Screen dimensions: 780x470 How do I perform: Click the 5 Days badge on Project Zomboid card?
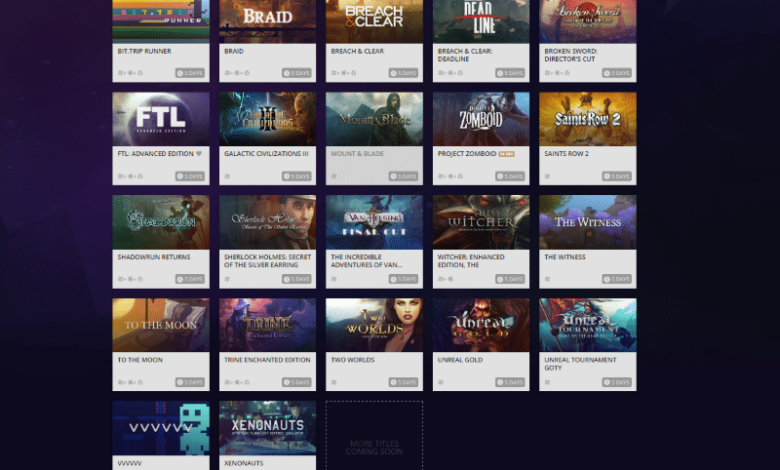[x=510, y=176]
